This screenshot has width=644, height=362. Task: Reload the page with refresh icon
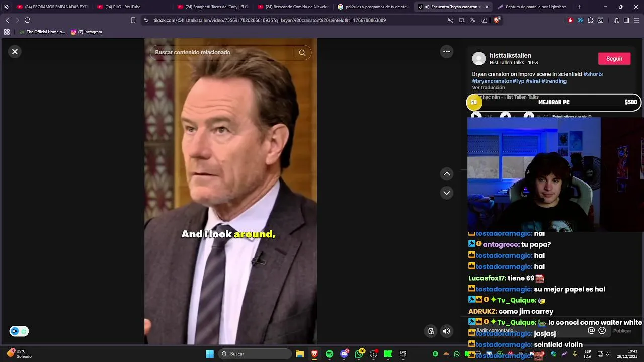pos(27,20)
